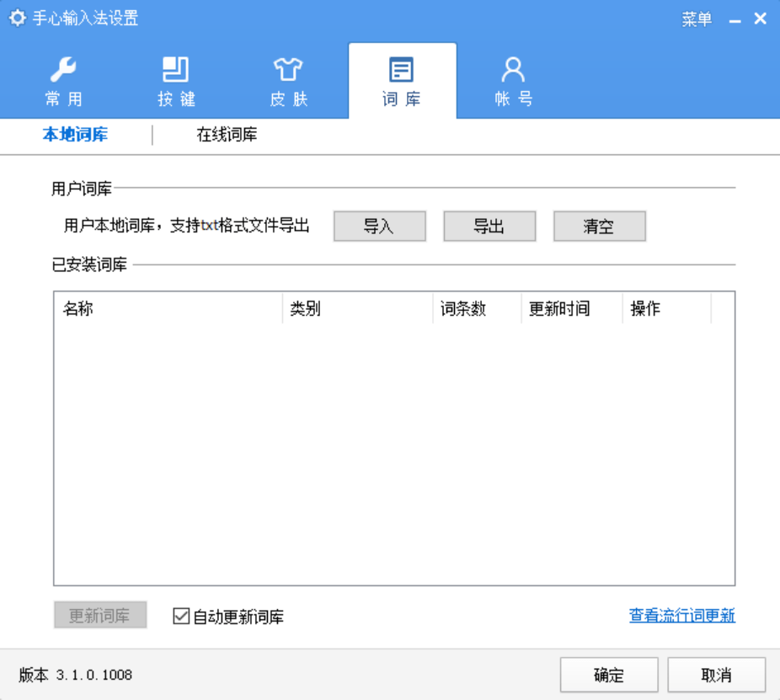Viewport: 780px width, 700px height.
Task: Click the gear icon in the title bar
Action: (x=17, y=16)
